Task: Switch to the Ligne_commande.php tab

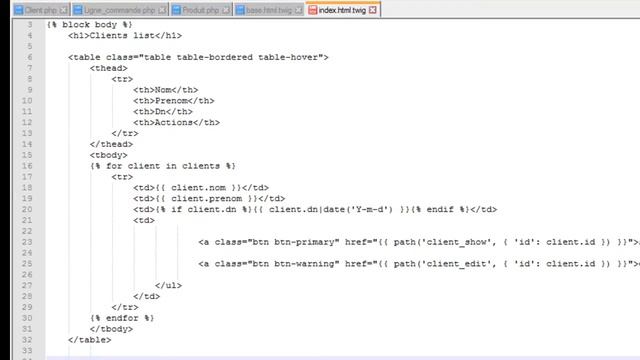Action: [120, 10]
